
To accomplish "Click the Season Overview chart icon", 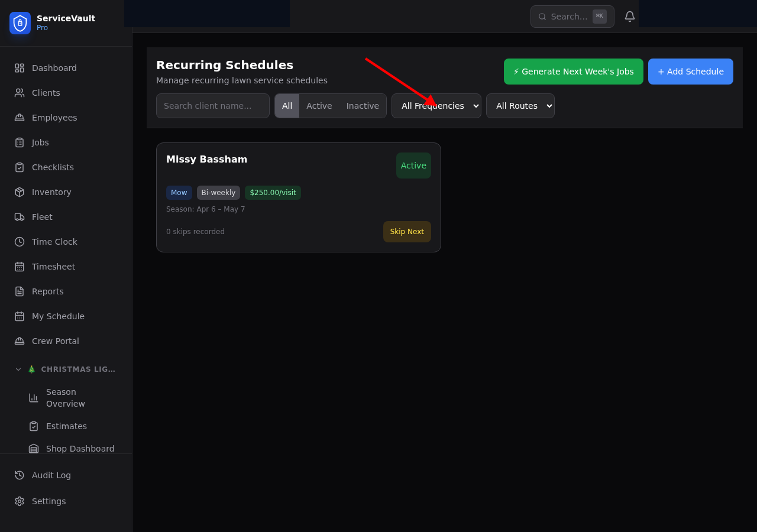I will tap(34, 397).
